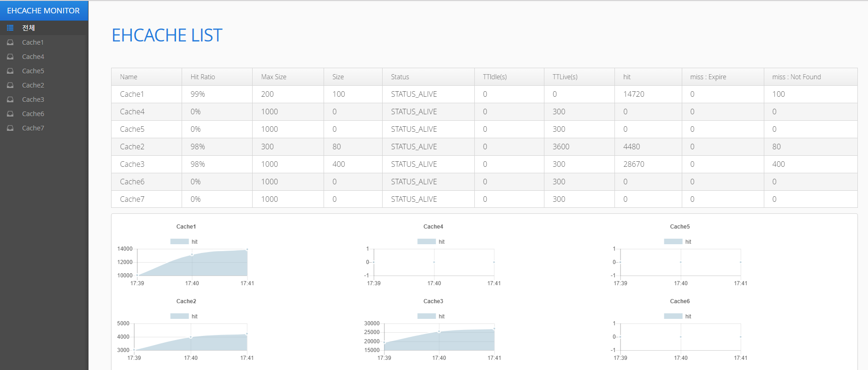The height and width of the screenshot is (370, 868).
Task: Open Cache4 in the sidebar
Action: (x=44, y=56)
